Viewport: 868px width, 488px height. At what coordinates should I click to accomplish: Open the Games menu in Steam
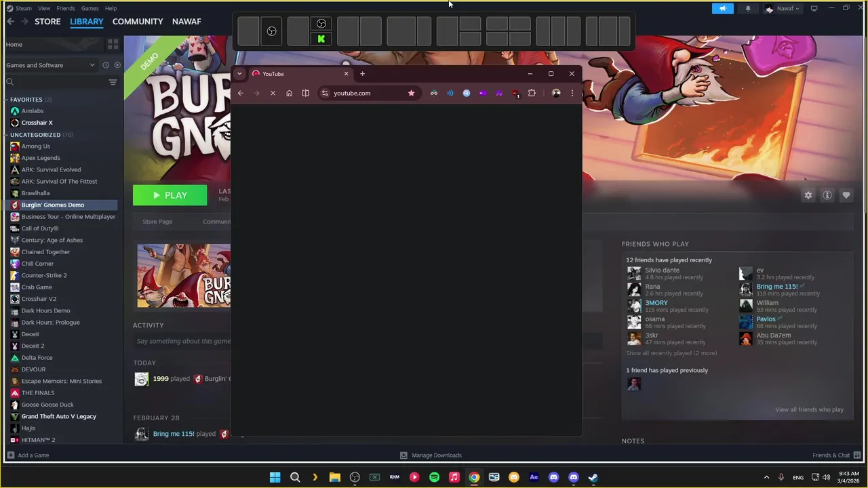(90, 8)
